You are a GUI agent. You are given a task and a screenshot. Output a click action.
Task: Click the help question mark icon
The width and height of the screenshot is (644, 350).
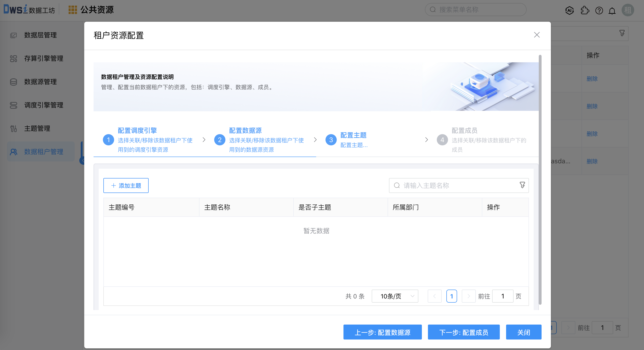pos(599,10)
